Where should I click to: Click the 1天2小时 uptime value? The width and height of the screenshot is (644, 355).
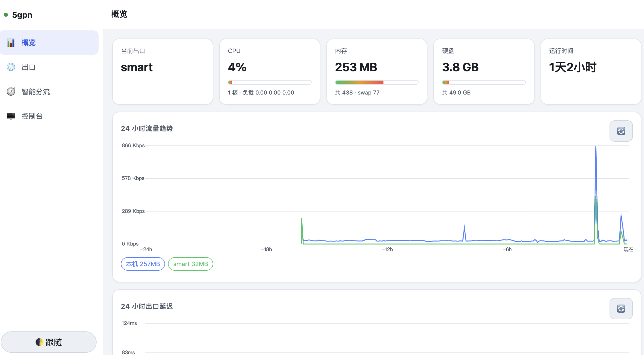[573, 67]
